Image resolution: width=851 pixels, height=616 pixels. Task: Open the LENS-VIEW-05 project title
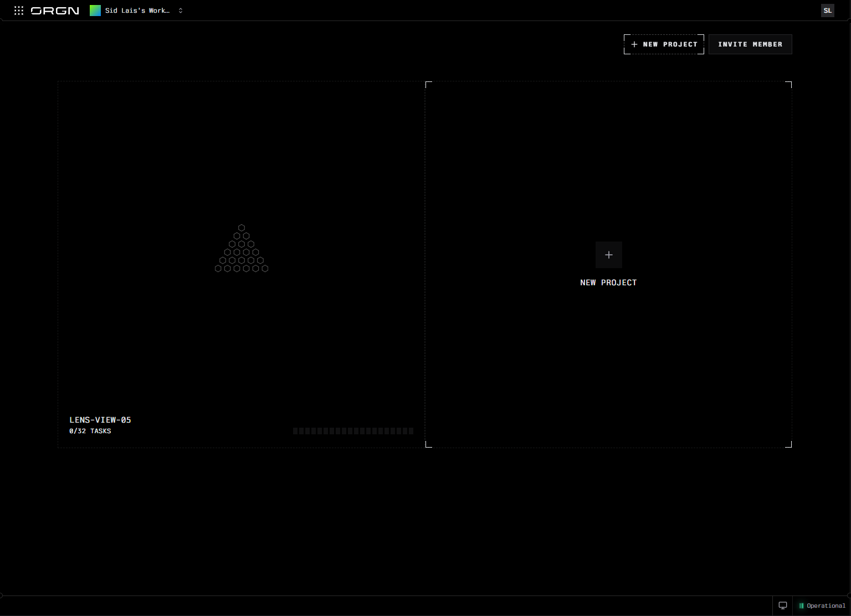100,420
